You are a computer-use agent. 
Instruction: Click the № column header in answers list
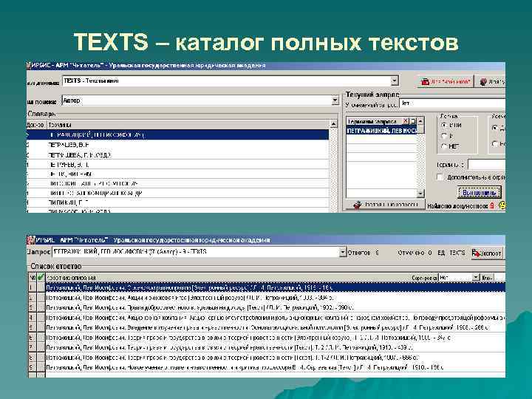33,277
